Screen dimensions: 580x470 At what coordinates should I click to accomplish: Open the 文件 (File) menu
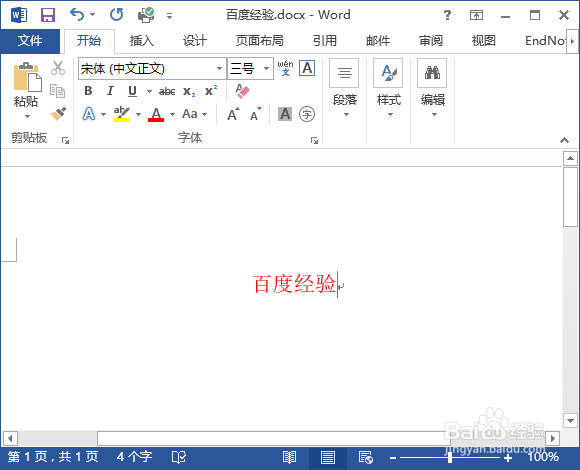pyautogui.click(x=30, y=41)
